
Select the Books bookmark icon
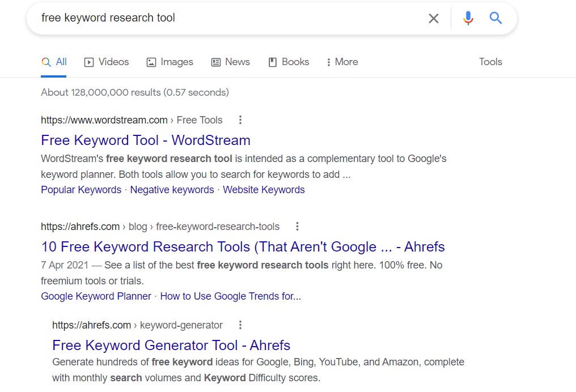click(x=273, y=62)
